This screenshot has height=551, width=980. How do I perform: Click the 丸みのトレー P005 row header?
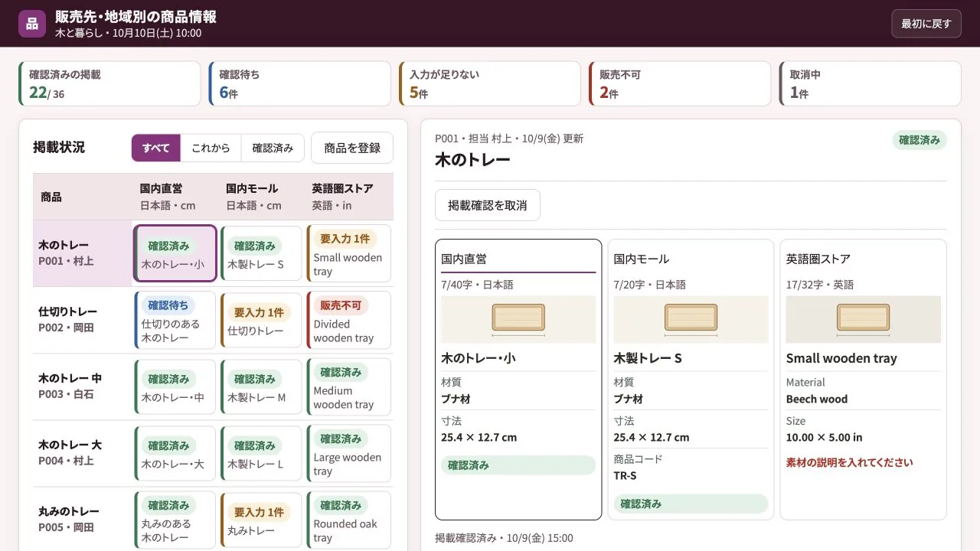[83, 518]
